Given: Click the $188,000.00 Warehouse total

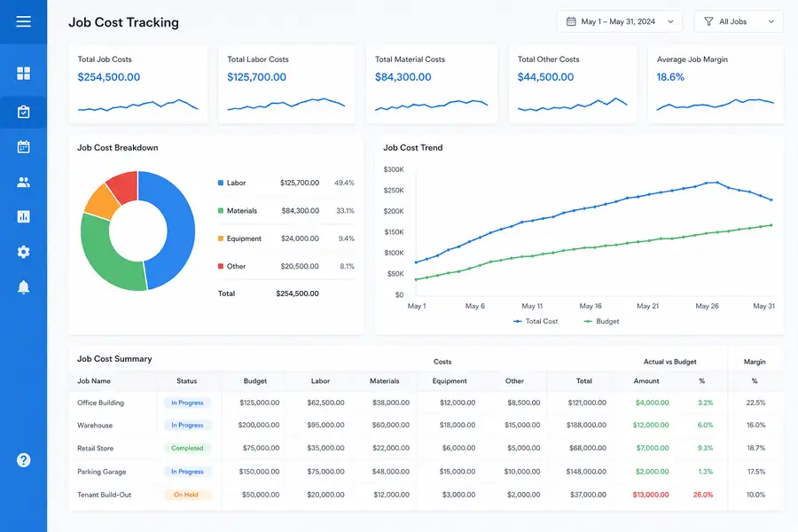Looking at the screenshot, I should click(x=586, y=425).
